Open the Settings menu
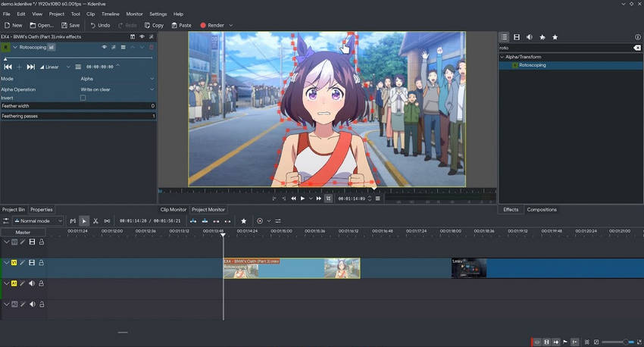Screen dimensions: 644x347 coord(158,14)
